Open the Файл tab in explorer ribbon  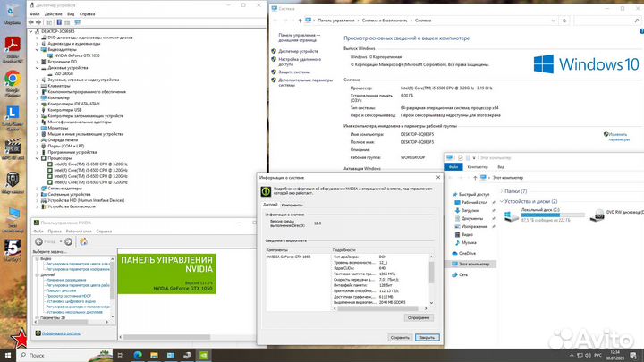coord(453,167)
